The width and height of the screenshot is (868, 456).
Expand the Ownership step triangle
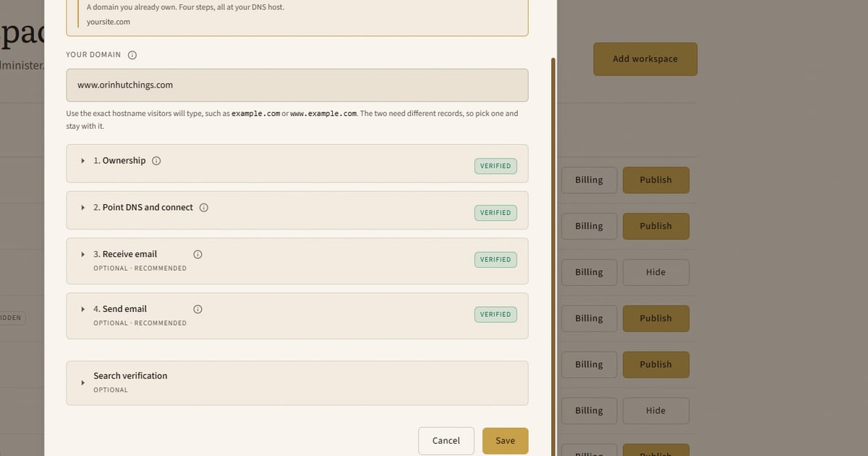[83, 161]
